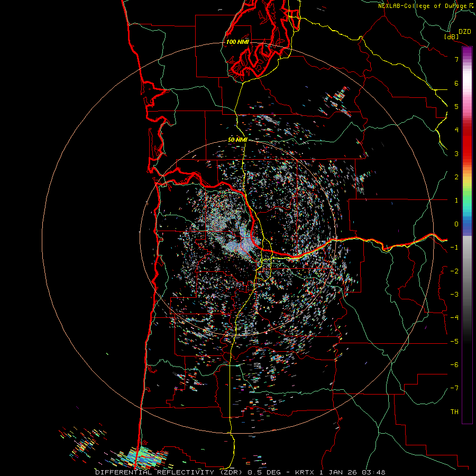The height and width of the screenshot is (476, 476).
Task: Click the -3 value on the color scale
Action: coord(454,295)
